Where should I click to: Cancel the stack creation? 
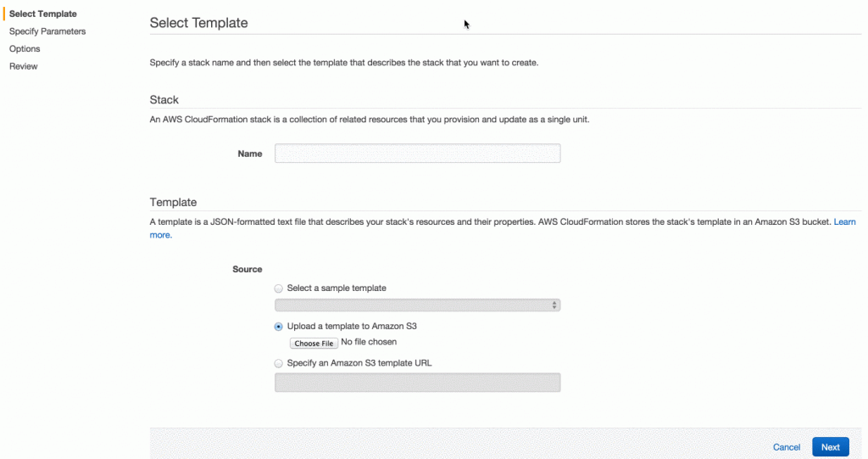coord(787,447)
